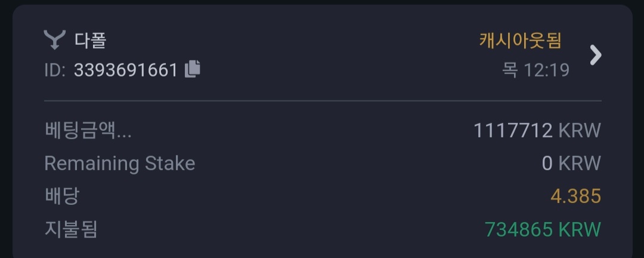Tap the Remaining Stake label
This screenshot has height=258, width=644.
(x=119, y=164)
